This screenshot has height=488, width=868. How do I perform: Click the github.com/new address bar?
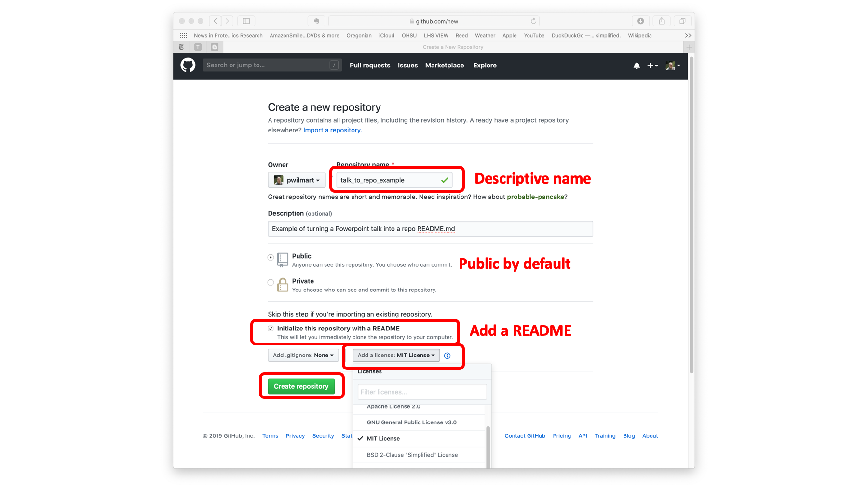(x=434, y=21)
